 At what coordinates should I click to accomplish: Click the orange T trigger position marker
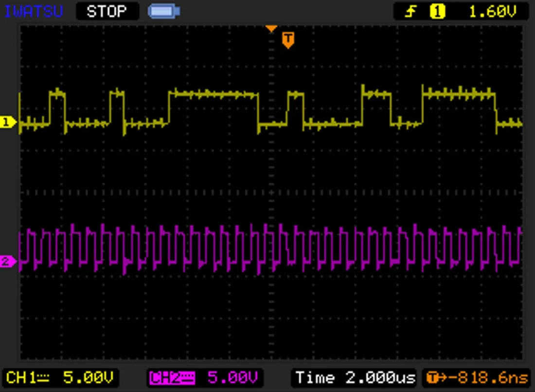coord(288,40)
